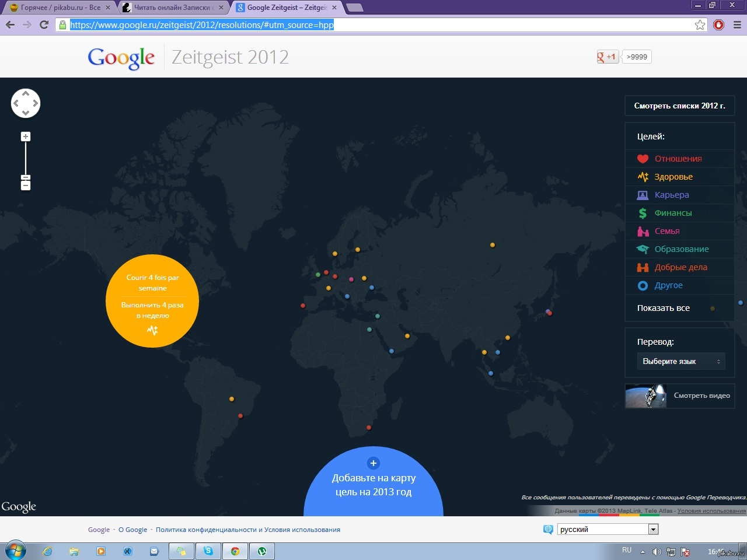Switch to the Читать онлайн Записки tab
The height and width of the screenshot is (560, 747).
point(174,8)
